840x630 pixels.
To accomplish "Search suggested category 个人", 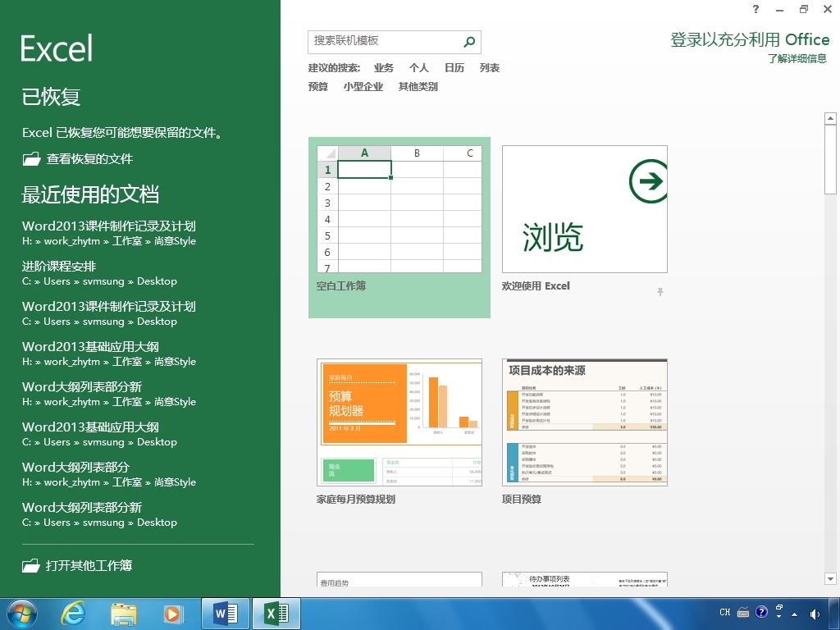I will click(x=419, y=68).
